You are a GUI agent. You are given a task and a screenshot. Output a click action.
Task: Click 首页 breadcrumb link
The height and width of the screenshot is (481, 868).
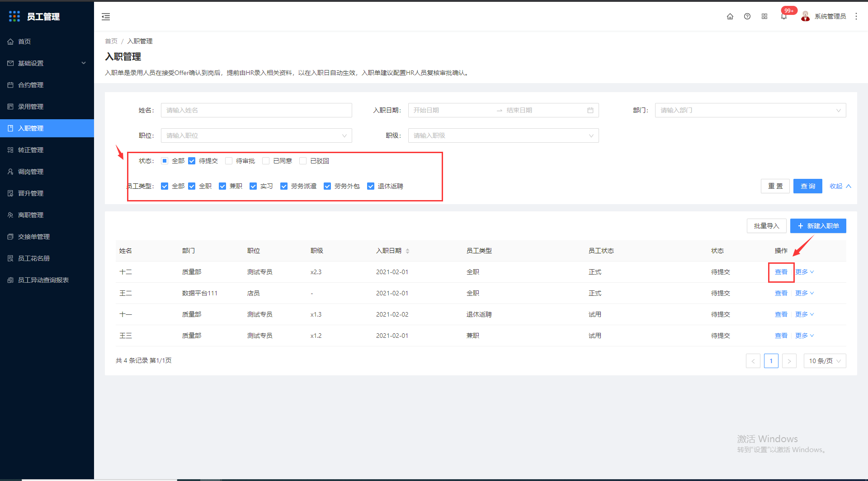[111, 41]
